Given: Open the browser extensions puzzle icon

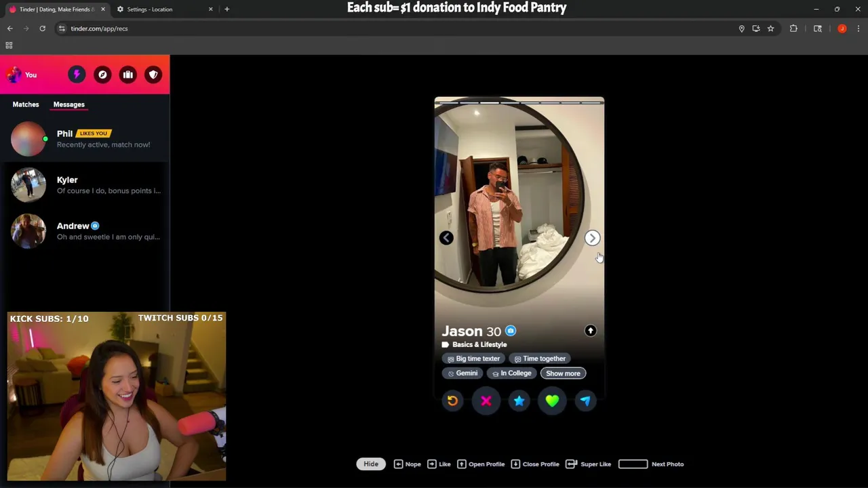Looking at the screenshot, I should pos(793,28).
